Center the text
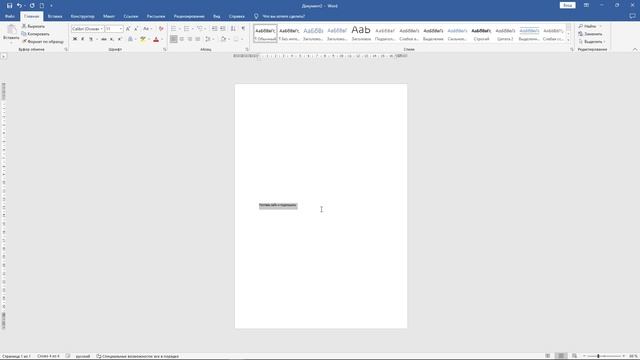 (182, 39)
